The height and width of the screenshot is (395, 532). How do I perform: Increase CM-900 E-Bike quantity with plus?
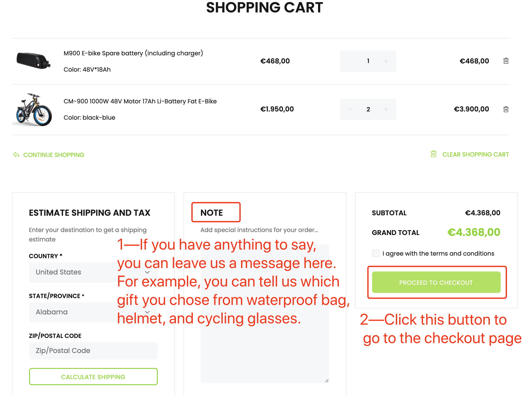pyautogui.click(x=386, y=109)
